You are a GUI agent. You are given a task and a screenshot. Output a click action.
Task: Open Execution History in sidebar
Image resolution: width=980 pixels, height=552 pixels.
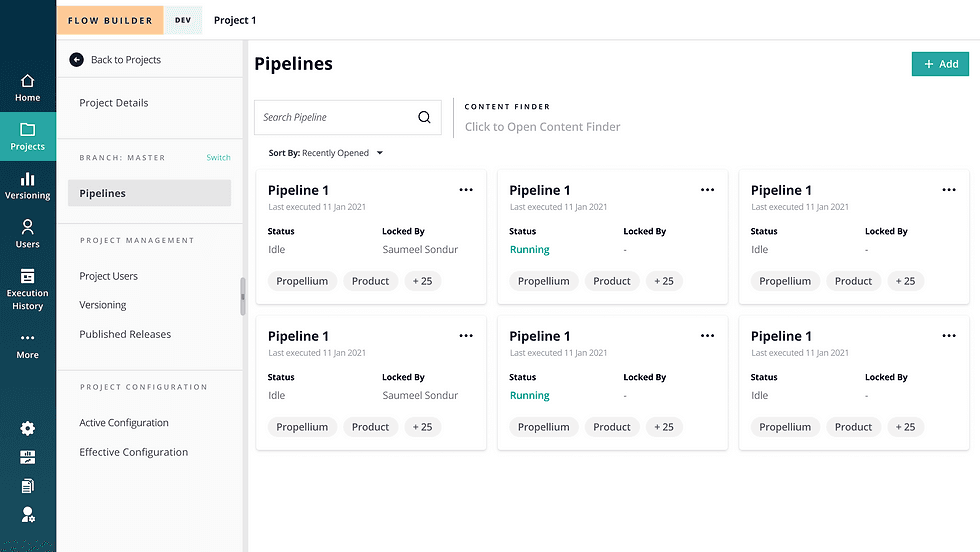[x=28, y=276]
